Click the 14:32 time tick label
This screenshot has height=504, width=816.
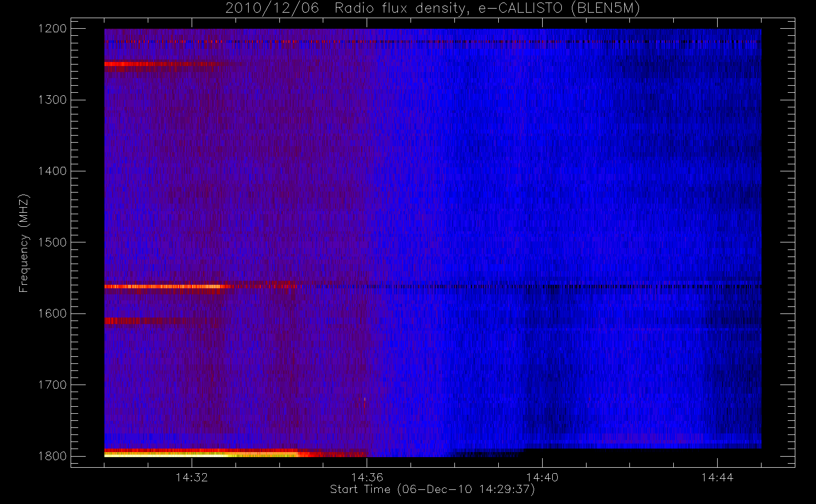pyautogui.click(x=192, y=477)
